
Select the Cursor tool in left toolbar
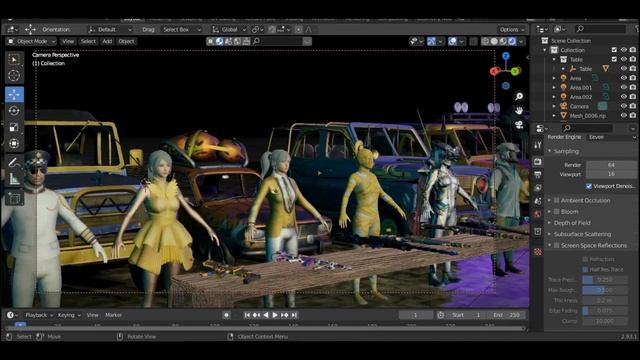[14, 76]
